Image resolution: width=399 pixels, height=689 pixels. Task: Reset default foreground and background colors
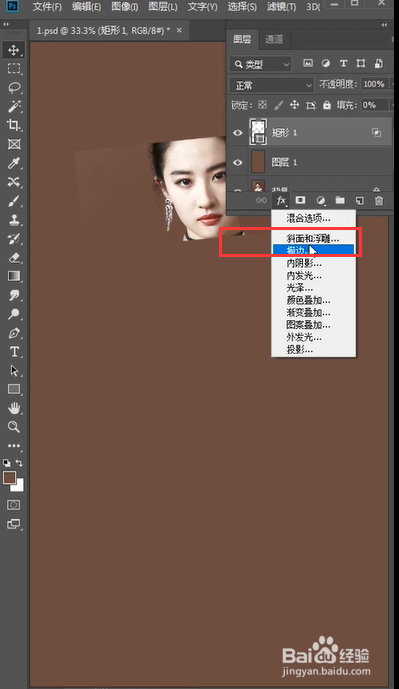click(7, 463)
